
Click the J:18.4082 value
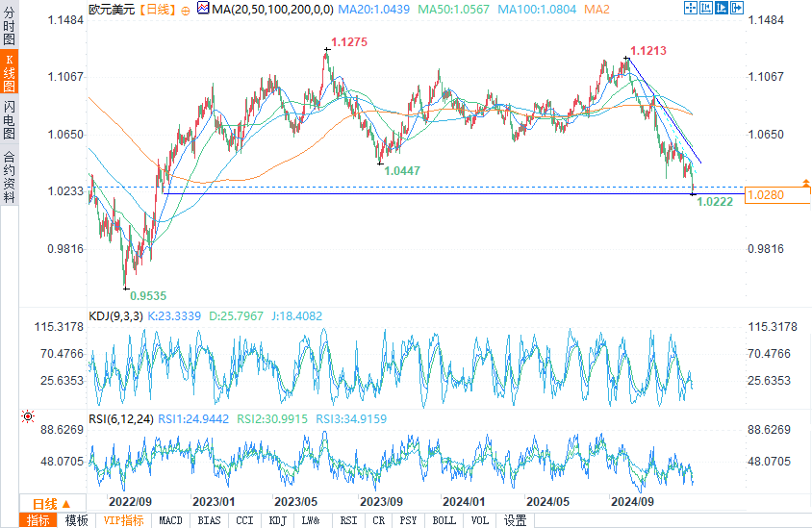click(x=296, y=315)
